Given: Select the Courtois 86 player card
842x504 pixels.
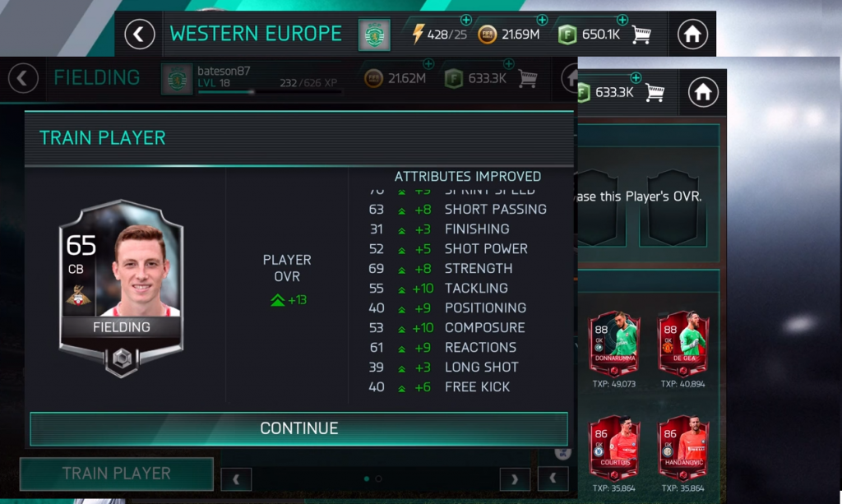Looking at the screenshot, I should tap(614, 447).
